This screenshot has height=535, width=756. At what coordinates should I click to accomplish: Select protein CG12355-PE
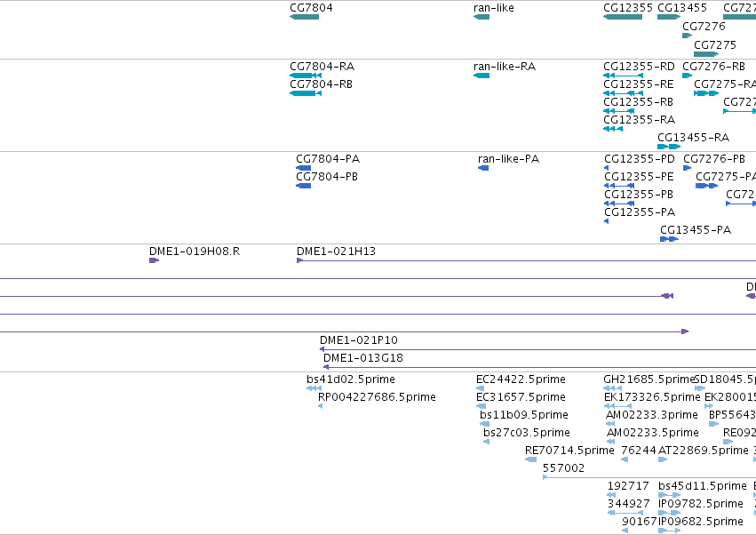639,177
